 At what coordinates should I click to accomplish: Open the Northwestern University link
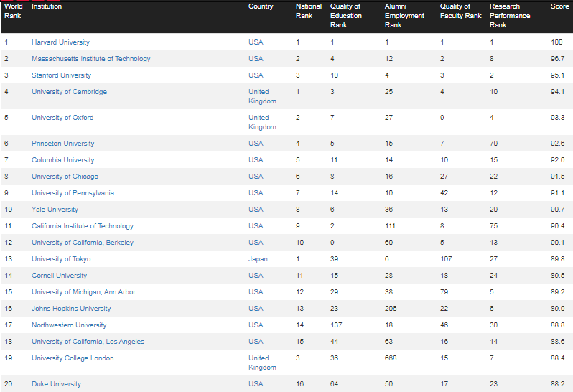coord(69,325)
